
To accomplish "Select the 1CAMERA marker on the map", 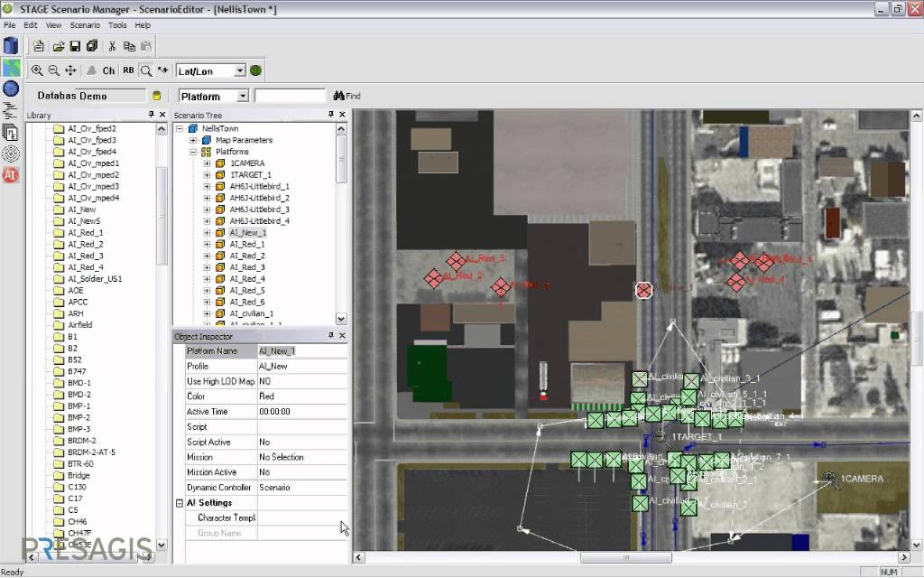I will click(829, 479).
